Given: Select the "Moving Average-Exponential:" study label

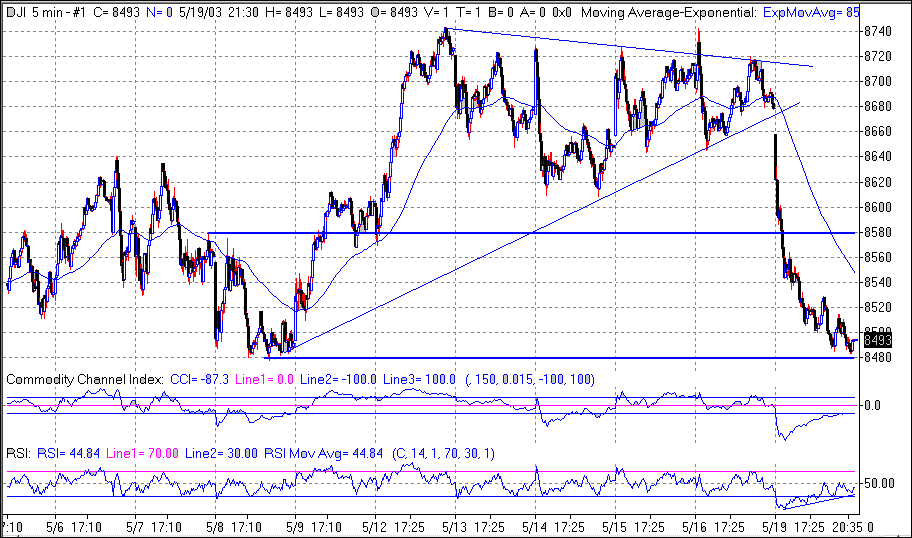Looking at the screenshot, I should pyautogui.click(x=669, y=12).
